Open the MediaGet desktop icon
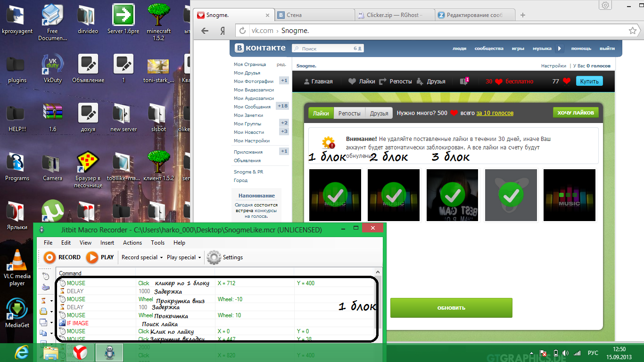The height and width of the screenshot is (362, 644). pos(17,313)
